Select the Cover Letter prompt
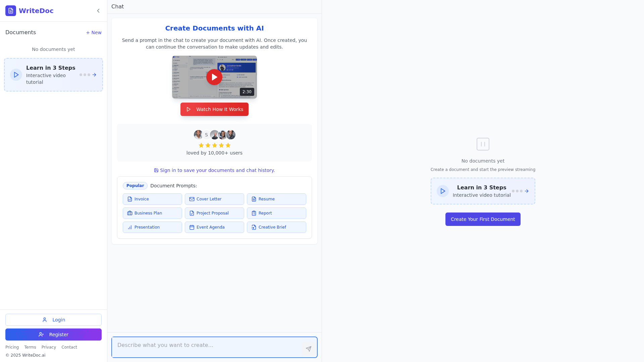The image size is (644, 362). [x=214, y=199]
